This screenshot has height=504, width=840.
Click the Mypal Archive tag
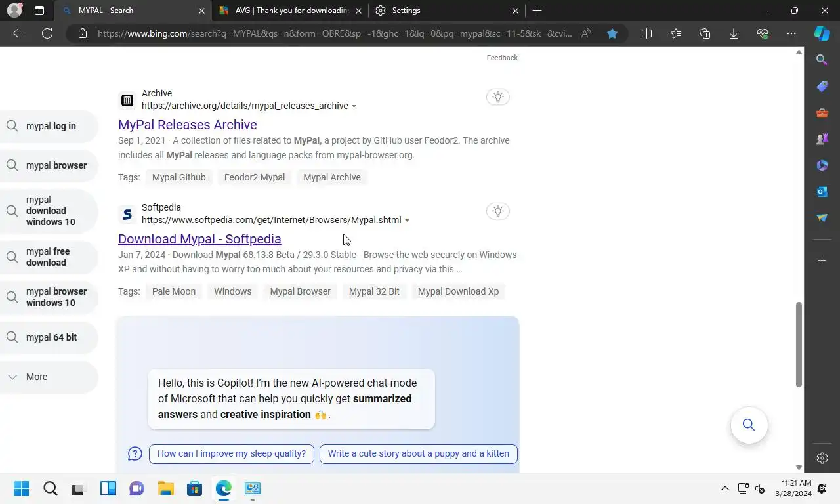point(332,177)
